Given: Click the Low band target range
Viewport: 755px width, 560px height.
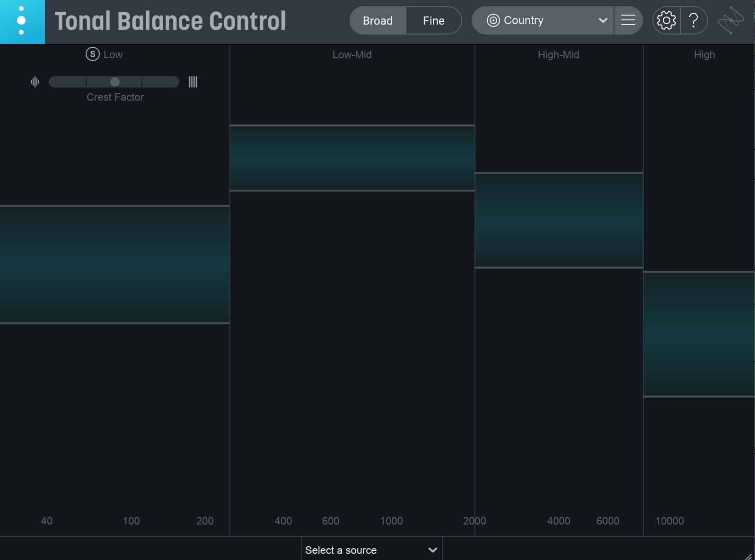Looking at the screenshot, I should click(x=114, y=264).
